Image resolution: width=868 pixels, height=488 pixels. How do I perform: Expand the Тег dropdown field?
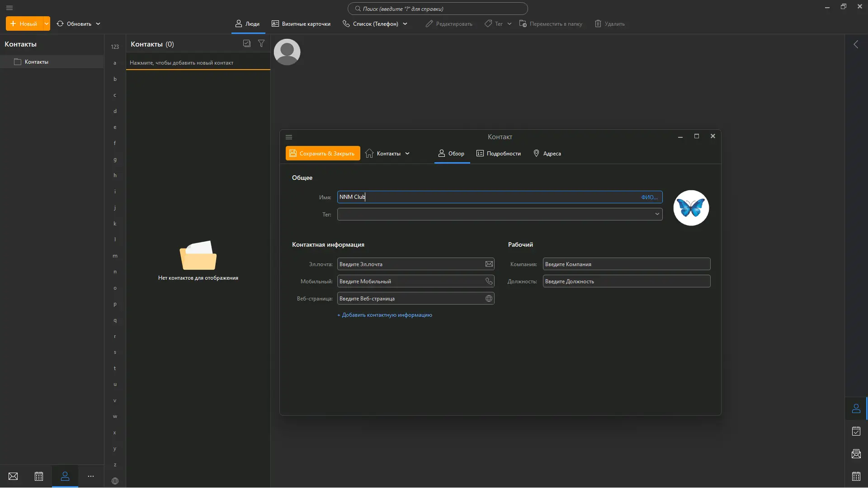[x=657, y=214]
